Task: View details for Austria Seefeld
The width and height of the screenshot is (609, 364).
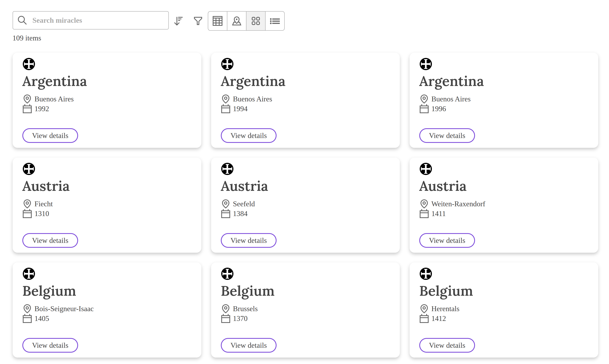Action: click(248, 240)
